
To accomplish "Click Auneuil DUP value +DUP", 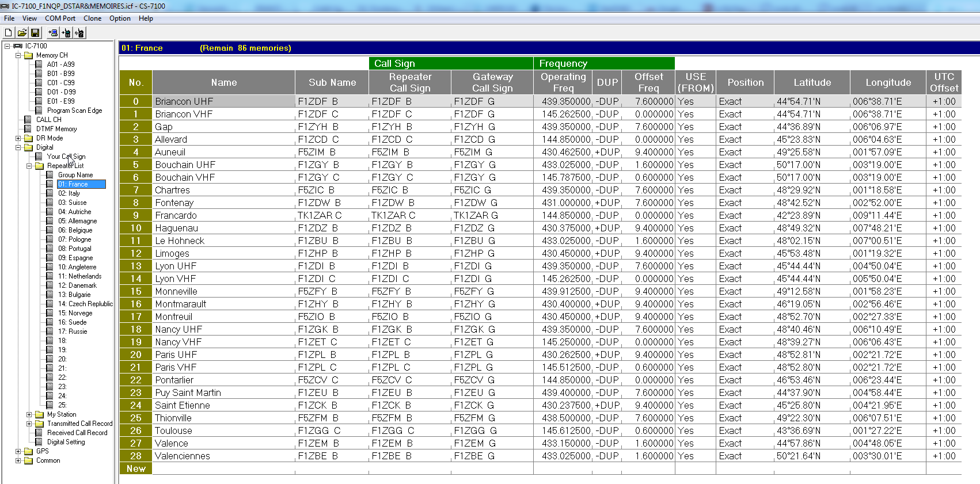I will click(x=607, y=152).
